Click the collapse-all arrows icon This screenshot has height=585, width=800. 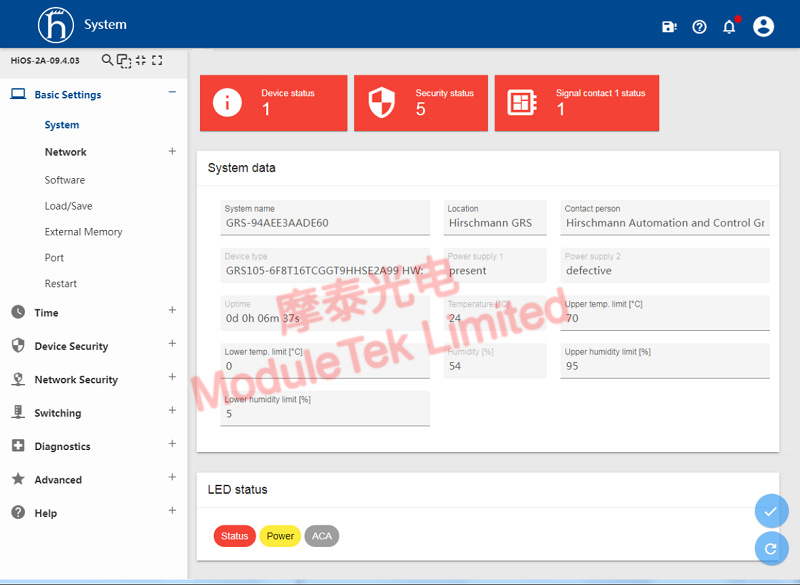[141, 60]
